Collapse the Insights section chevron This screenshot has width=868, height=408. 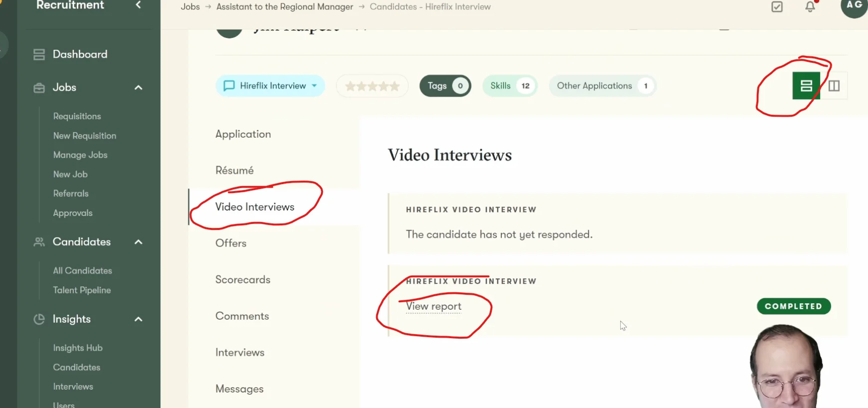139,319
